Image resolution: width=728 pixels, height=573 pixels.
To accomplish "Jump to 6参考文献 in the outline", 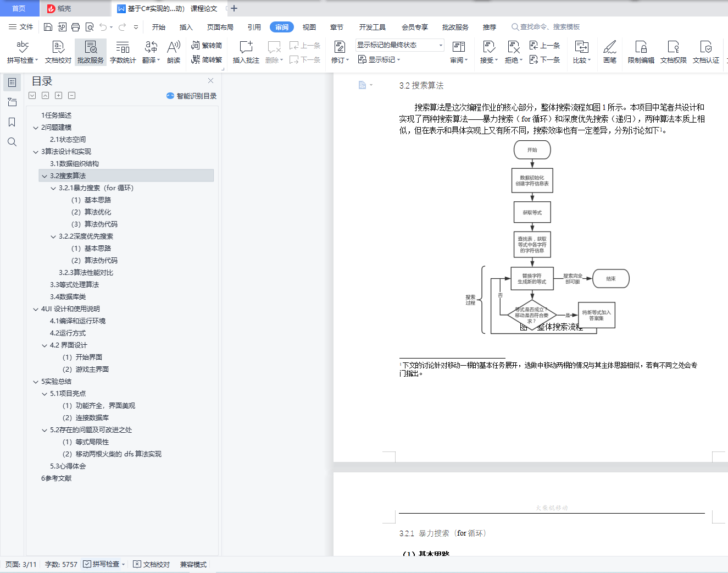I will point(56,478).
